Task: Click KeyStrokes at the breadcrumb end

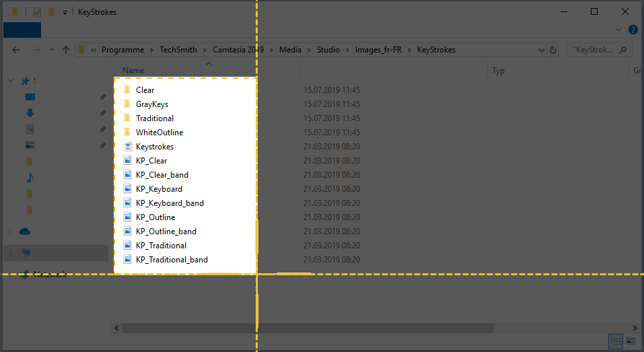Action: pos(436,50)
